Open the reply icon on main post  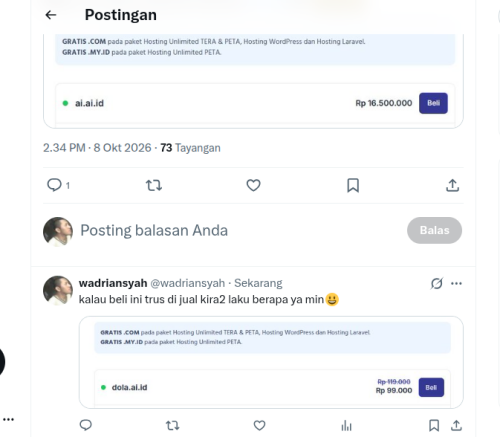(54, 185)
